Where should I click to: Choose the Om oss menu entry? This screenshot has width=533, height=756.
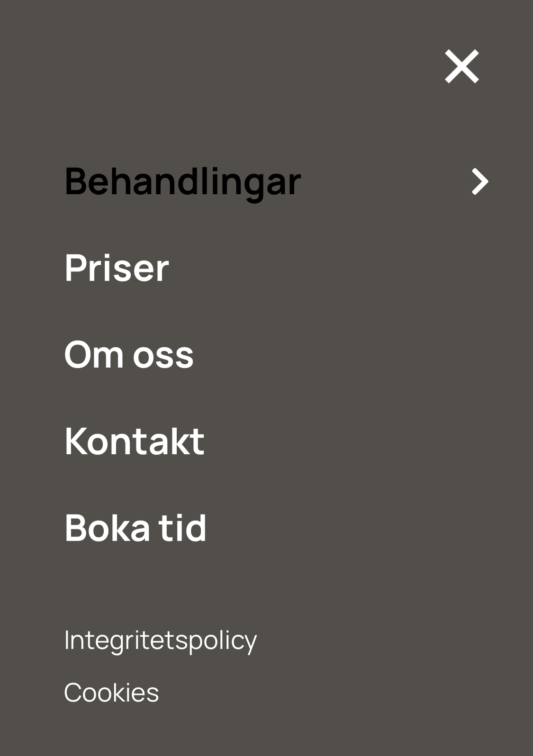coord(129,355)
